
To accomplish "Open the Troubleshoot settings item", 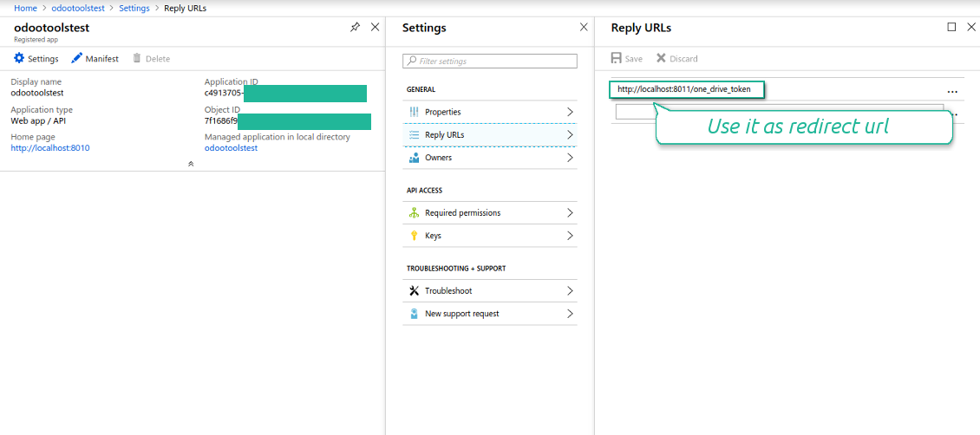I will [490, 291].
